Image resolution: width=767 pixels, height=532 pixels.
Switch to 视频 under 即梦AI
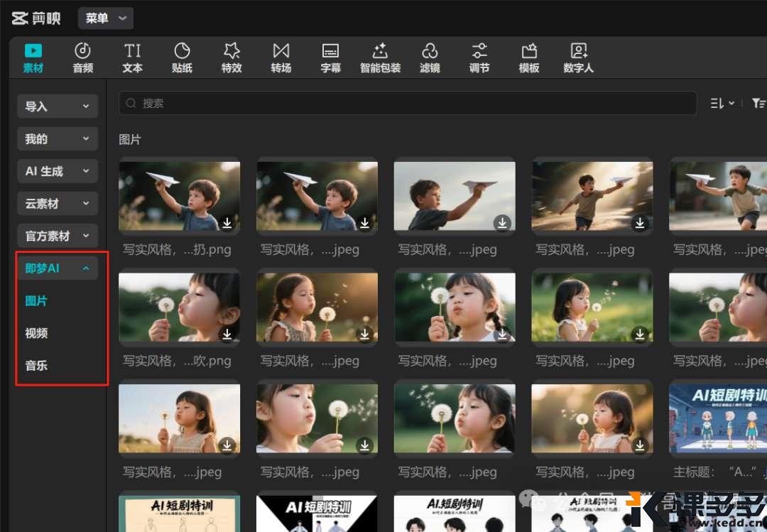pyautogui.click(x=37, y=333)
